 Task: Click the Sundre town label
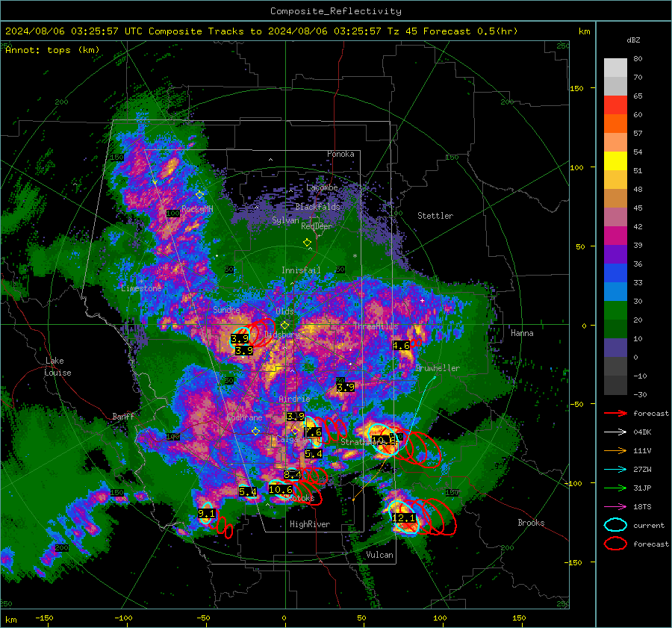[226, 309]
